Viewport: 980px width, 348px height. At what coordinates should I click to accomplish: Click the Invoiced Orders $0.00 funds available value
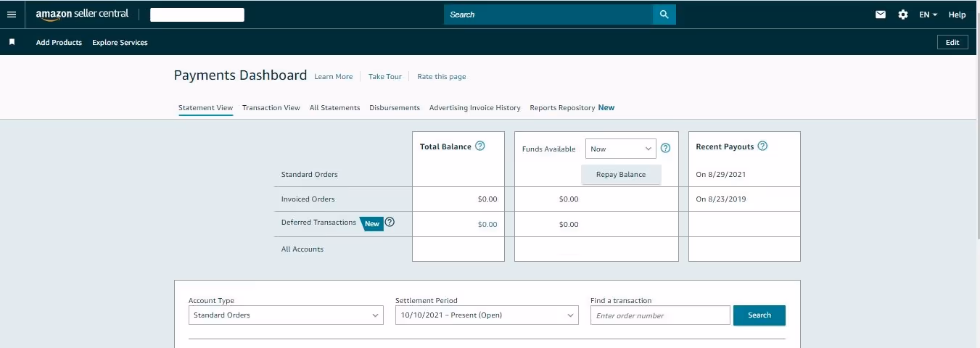[569, 199]
